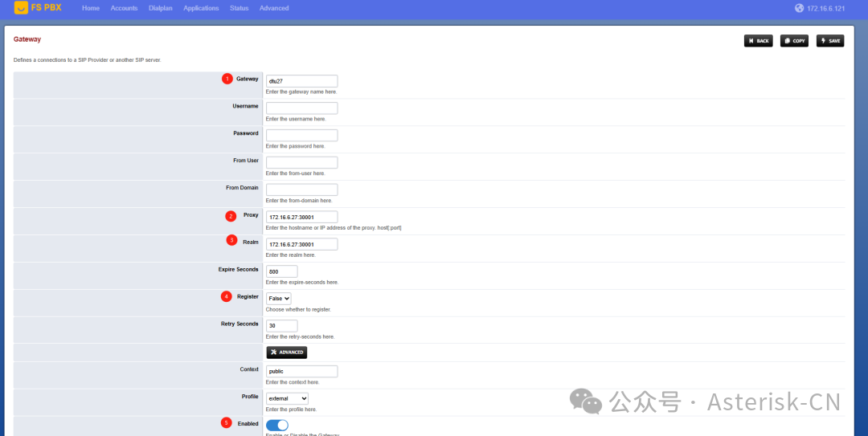Open the Advanced menu in the navbar

pos(274,8)
